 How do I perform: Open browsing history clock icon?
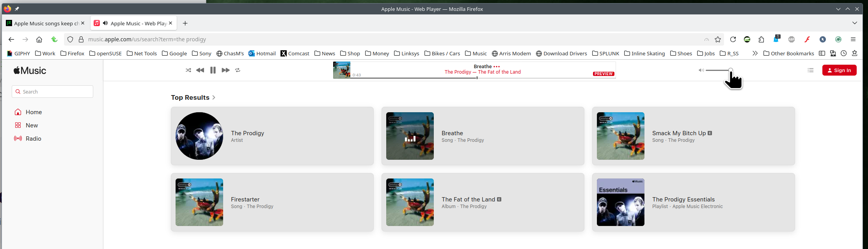point(844,53)
